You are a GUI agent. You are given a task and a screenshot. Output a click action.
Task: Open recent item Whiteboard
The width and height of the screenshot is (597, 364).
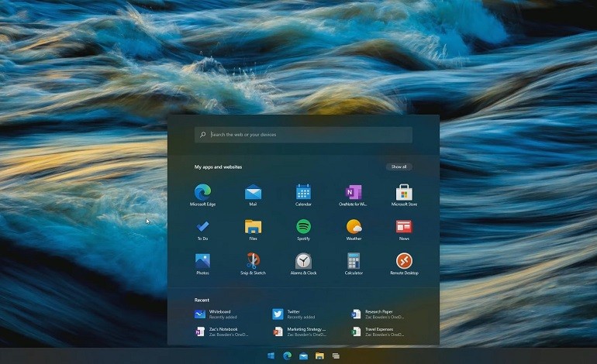216,314
